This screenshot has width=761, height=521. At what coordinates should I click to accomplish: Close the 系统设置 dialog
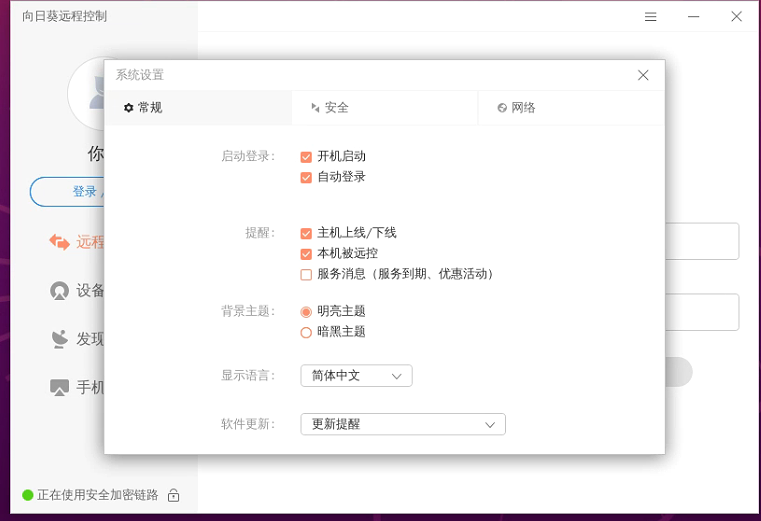[x=643, y=75]
